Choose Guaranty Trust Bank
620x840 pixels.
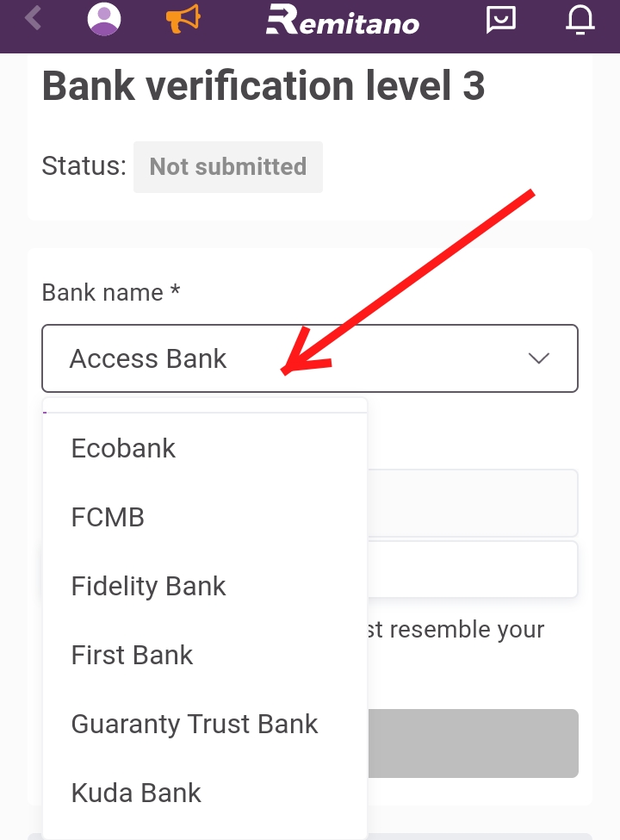[x=195, y=724]
